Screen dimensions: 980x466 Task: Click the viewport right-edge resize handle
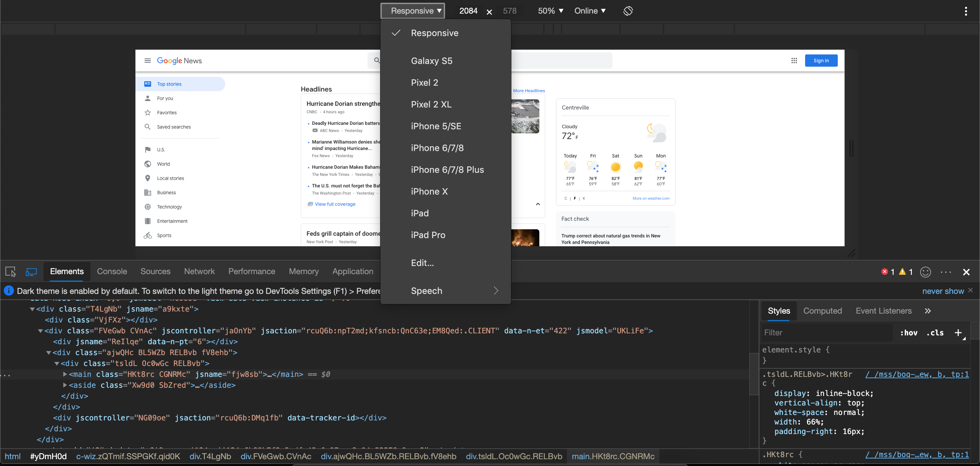851,148
